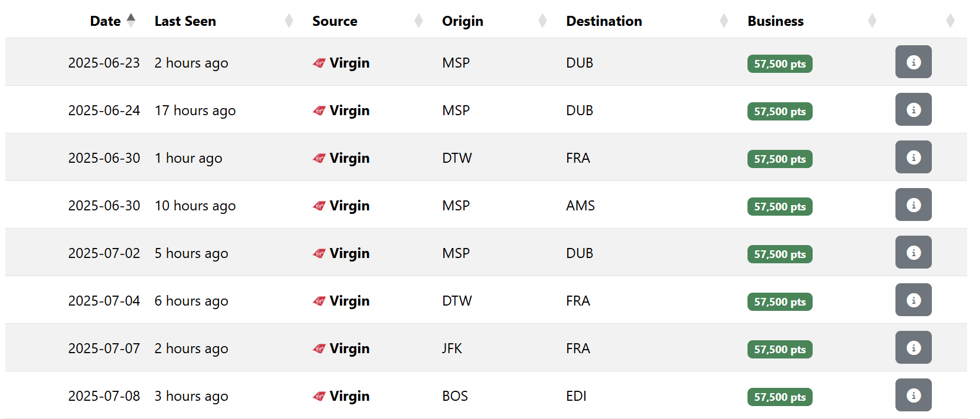Image resolution: width=980 pixels, height=419 pixels.
Task: Open info for the 2025-06-24 flight
Action: click(x=913, y=109)
